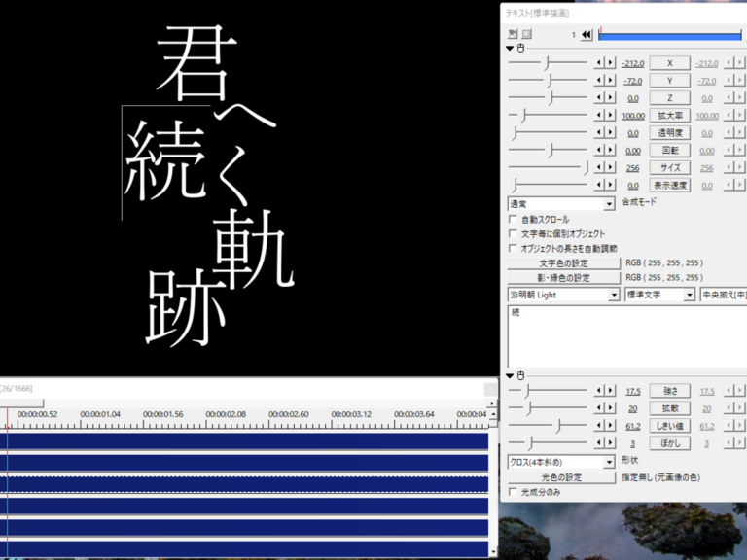This screenshot has height=560, width=747.
Task: Increase Z value with its right arrow
Action: point(610,97)
